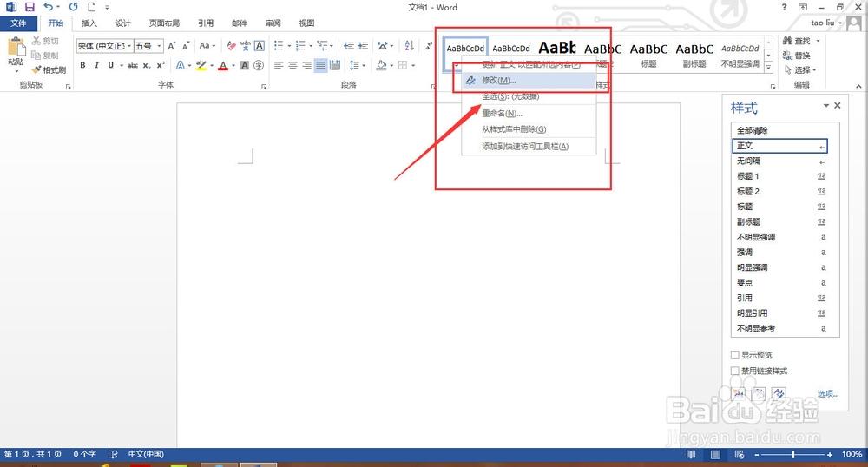Click the Redo icon in title bar
This screenshot has width=868, height=467.
[73, 7]
